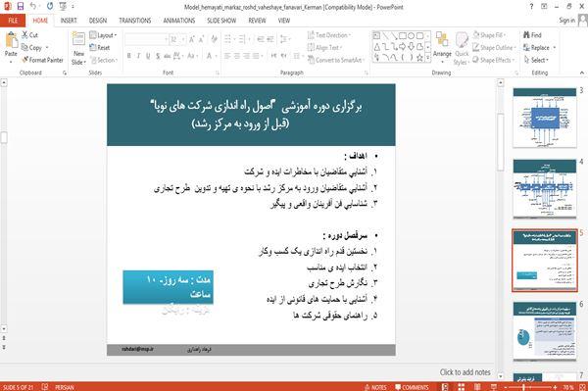The height and width of the screenshot is (391, 588).
Task: Click Find in Editing group
Action: (x=532, y=35)
